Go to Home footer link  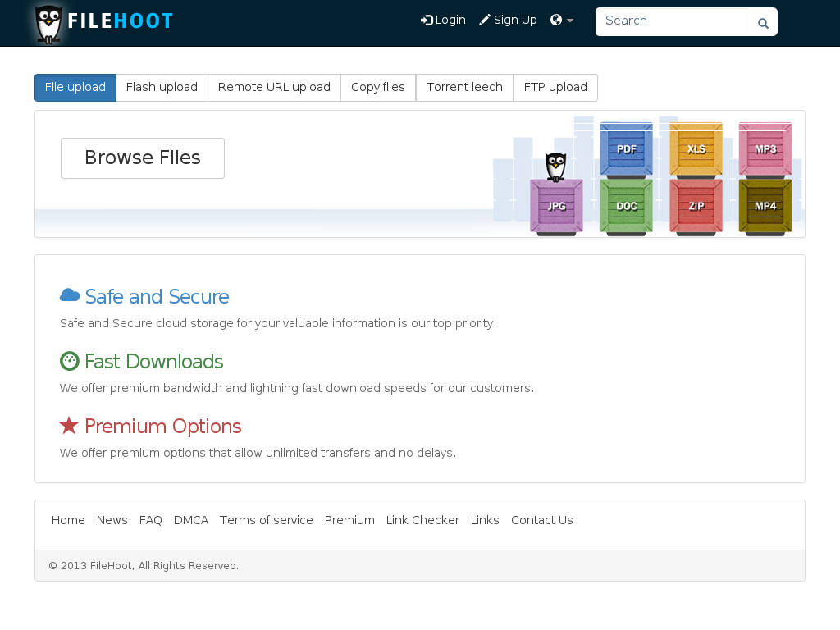point(68,520)
